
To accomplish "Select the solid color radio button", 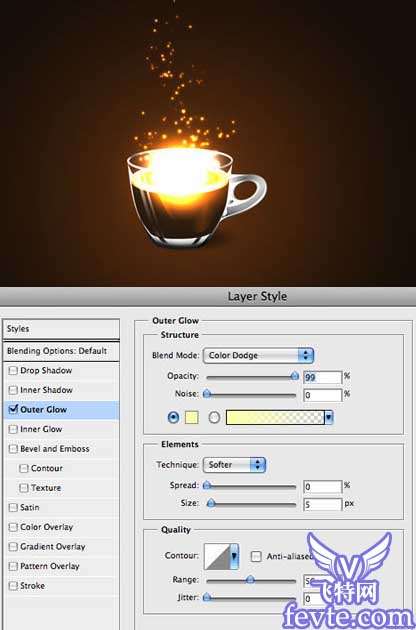I will [173, 417].
